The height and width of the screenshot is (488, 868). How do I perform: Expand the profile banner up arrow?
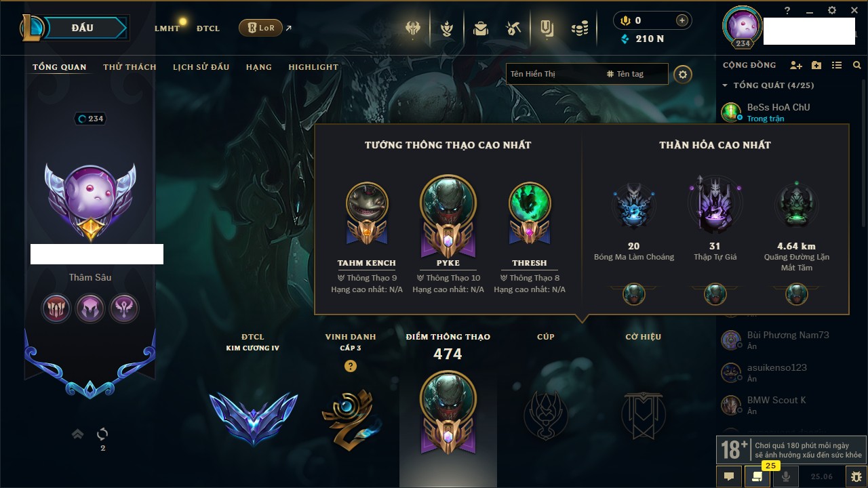tap(78, 434)
